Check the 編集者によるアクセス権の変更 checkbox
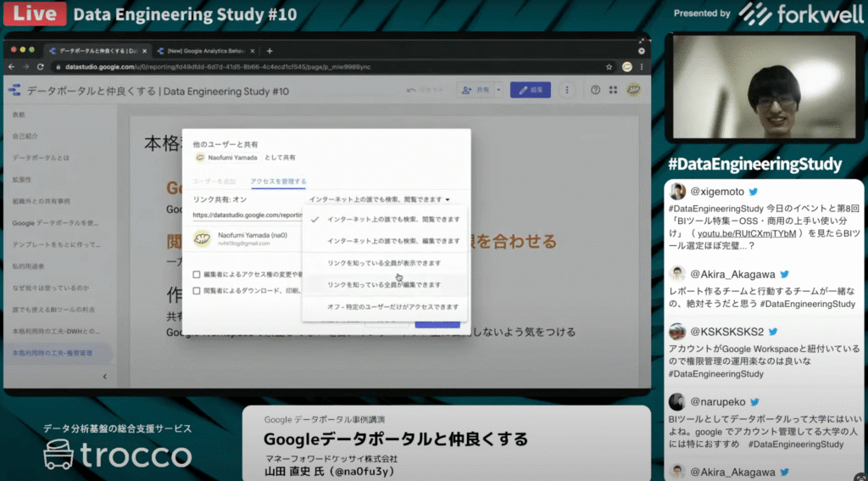Viewport: 868px width, 481px height. pos(197,274)
